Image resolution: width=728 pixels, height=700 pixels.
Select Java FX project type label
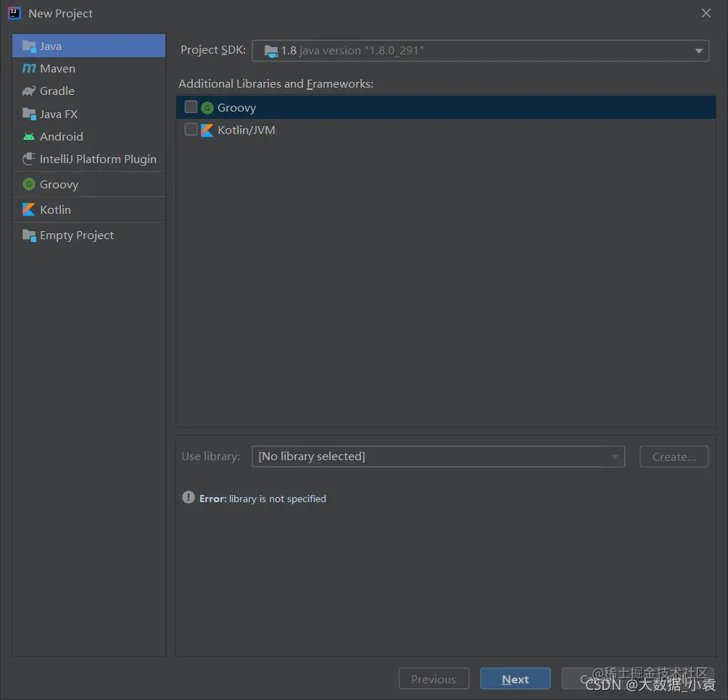click(59, 114)
